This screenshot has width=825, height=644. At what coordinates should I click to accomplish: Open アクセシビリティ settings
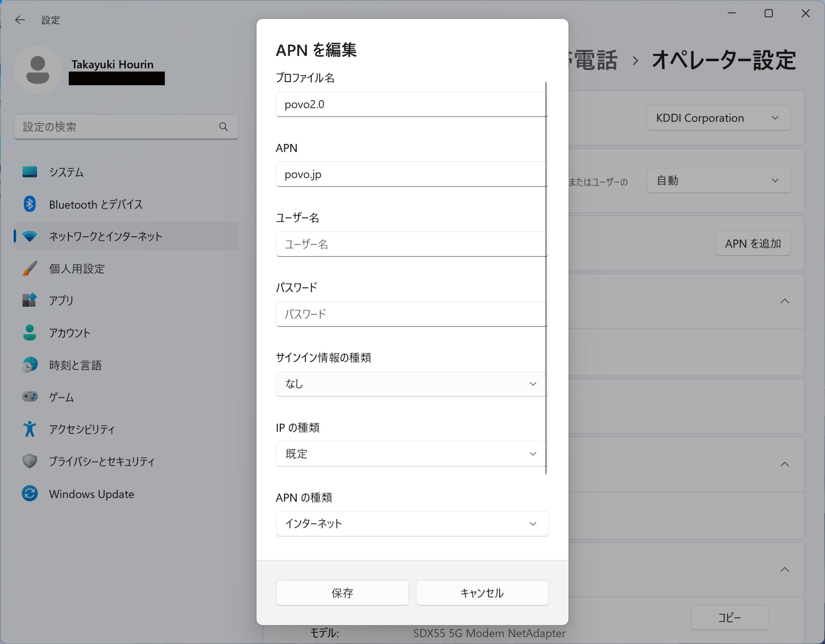coord(30,429)
